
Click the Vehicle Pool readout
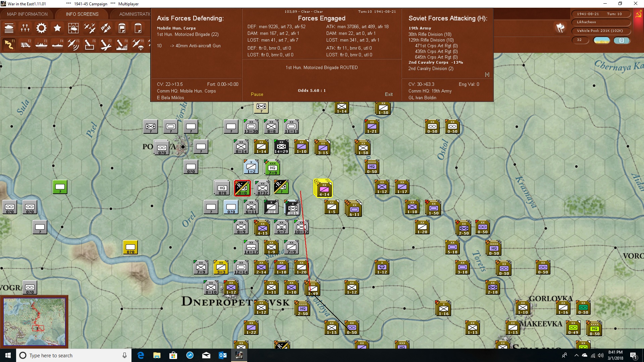(x=600, y=31)
